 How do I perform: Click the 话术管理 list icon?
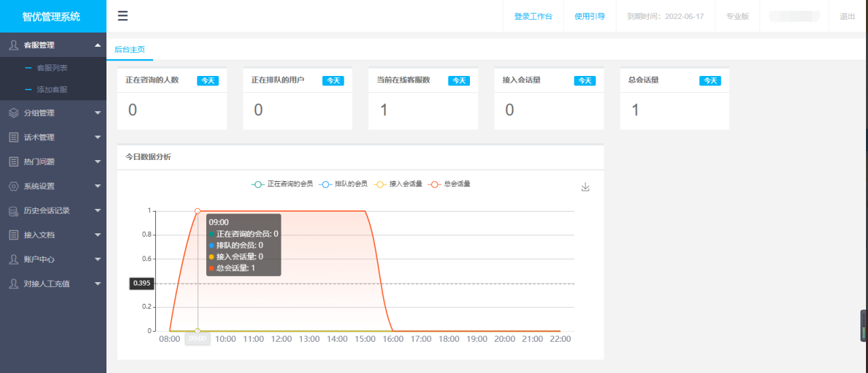coord(14,138)
